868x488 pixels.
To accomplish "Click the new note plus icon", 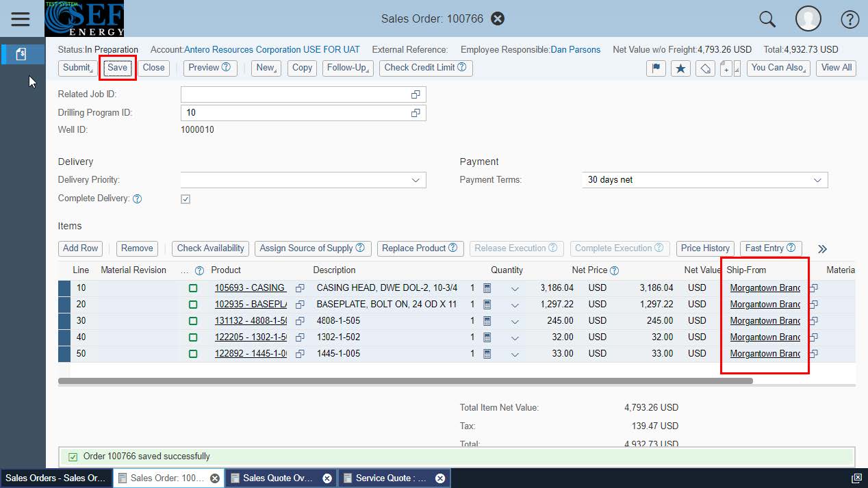I will tap(726, 68).
